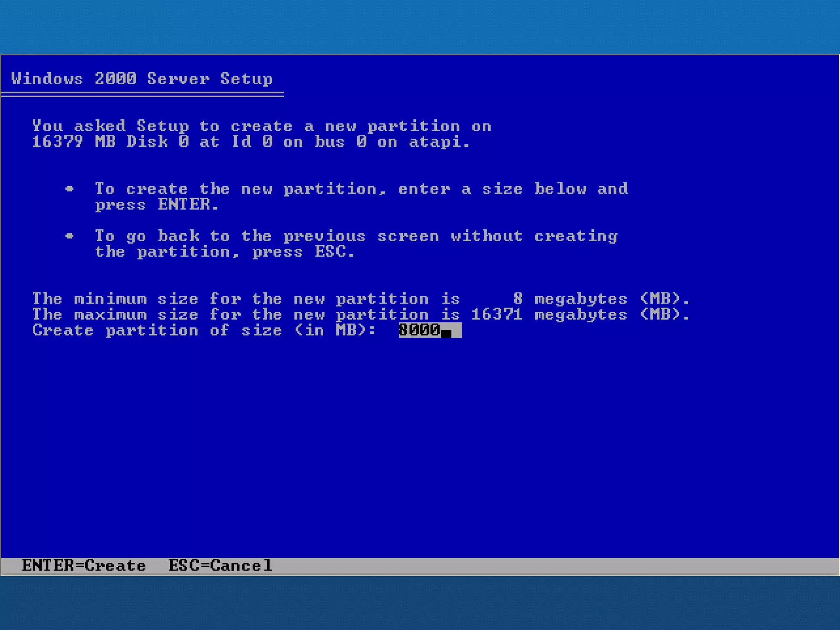The width and height of the screenshot is (840, 630).
Task: Click the 8000 value in size field
Action: point(419,330)
